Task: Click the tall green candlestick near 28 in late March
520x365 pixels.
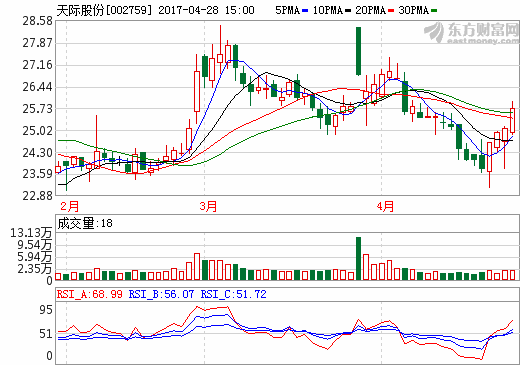Action: coord(358,51)
